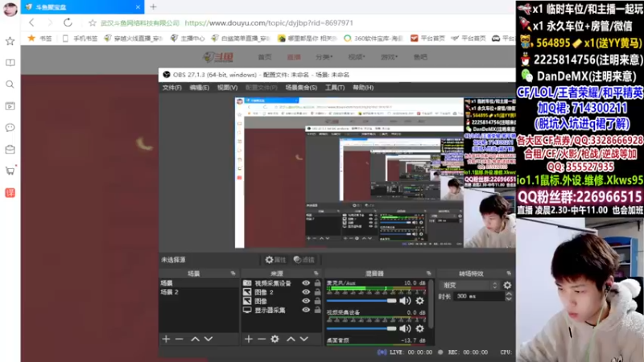This screenshot has width=644, height=362.
Task: Open 麦克风/Aux audio settings gear
Action: (x=419, y=301)
